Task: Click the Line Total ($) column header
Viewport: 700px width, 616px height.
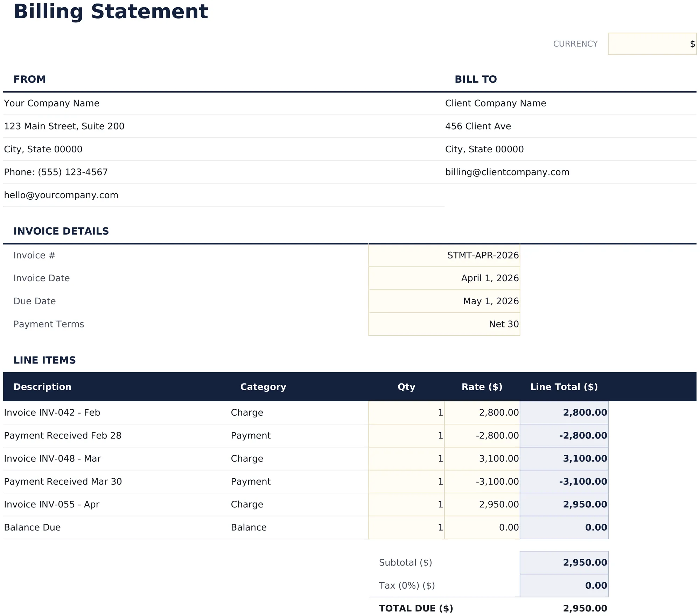Action: point(564,387)
